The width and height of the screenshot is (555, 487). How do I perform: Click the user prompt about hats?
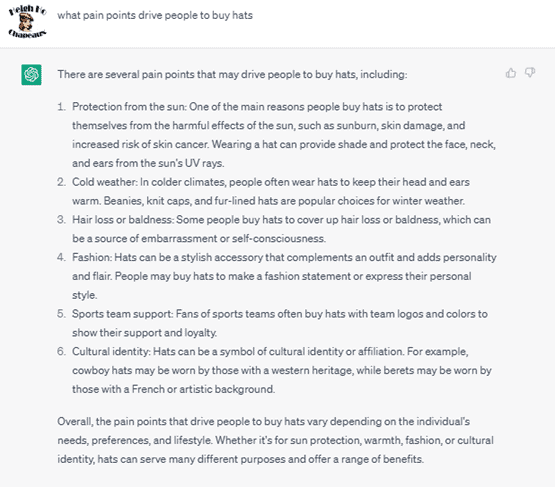[155, 15]
